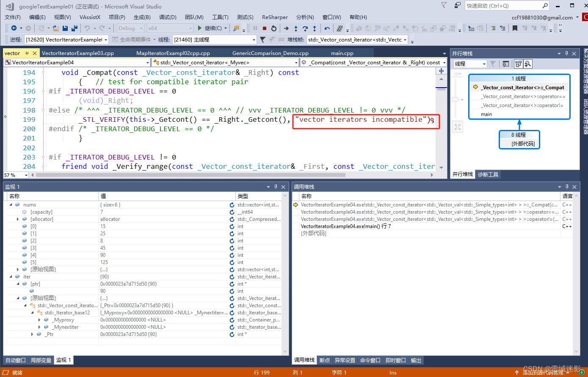Toggle auto-hide pin on Call Stack panel
The height and width of the screenshot is (377, 588).
click(x=567, y=187)
